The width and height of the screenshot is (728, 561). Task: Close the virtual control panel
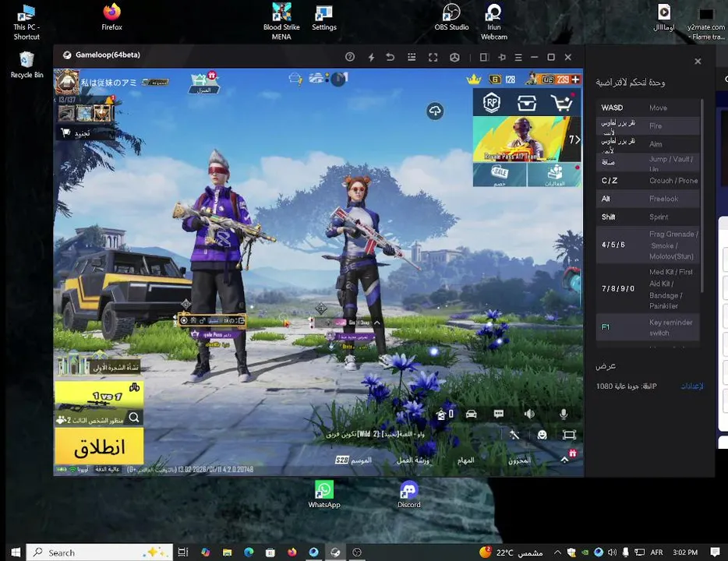pos(698,62)
